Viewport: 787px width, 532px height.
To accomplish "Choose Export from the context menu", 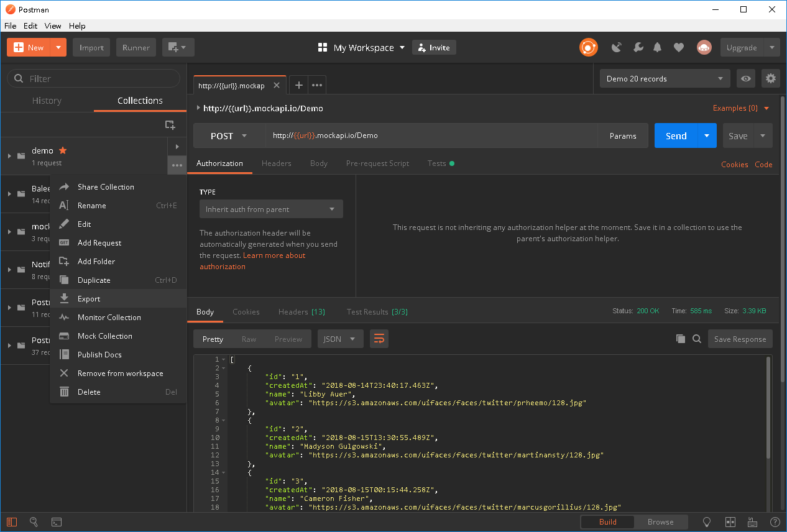I will tap(118, 299).
